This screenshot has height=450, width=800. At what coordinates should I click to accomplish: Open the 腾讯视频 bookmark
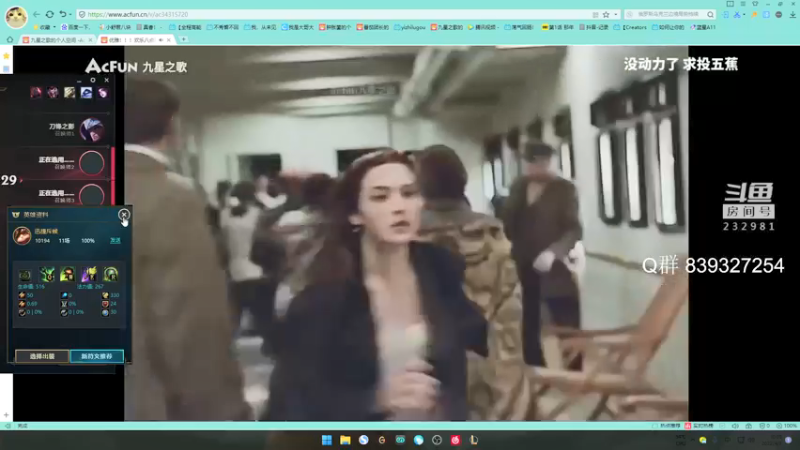coord(482,27)
